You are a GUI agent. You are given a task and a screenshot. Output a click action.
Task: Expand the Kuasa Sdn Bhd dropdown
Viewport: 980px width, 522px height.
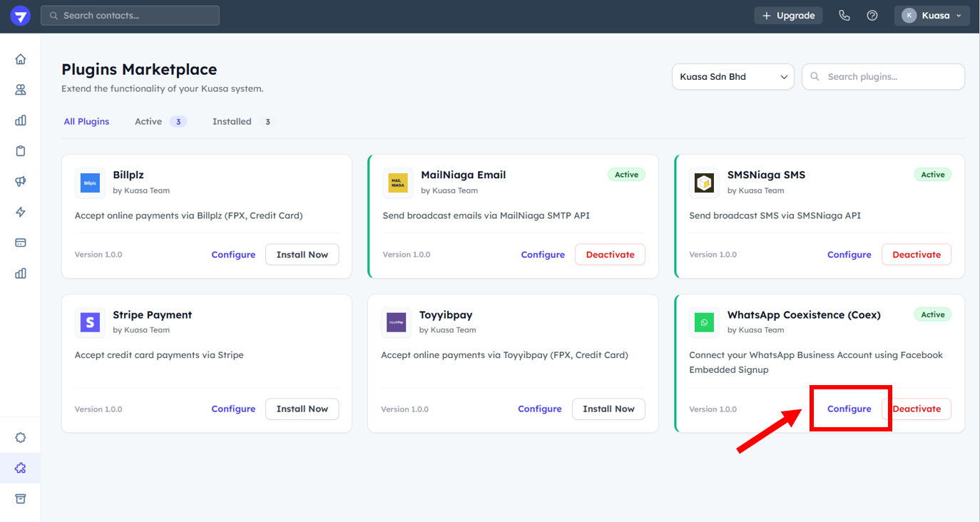(x=733, y=77)
